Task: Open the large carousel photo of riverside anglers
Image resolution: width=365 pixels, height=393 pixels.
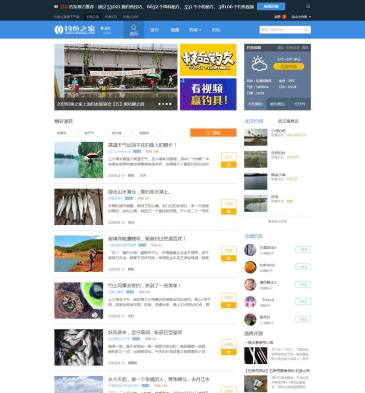Action: click(116, 77)
